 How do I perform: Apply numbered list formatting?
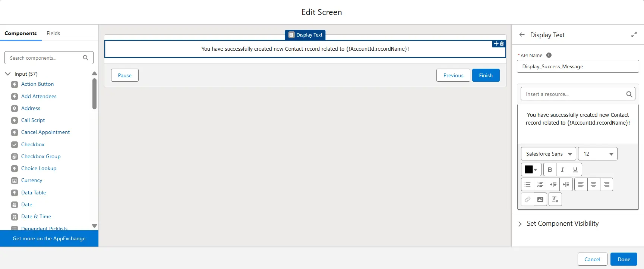pos(540,184)
